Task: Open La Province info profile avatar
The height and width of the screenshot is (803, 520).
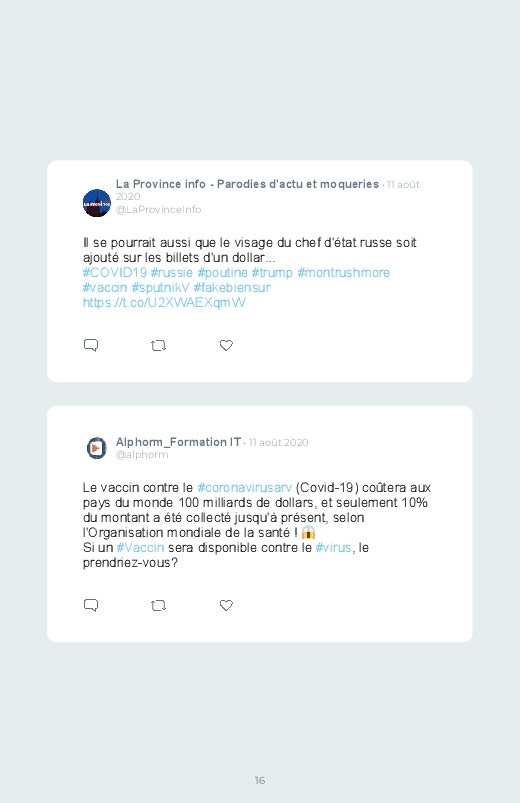Action: coord(97,203)
